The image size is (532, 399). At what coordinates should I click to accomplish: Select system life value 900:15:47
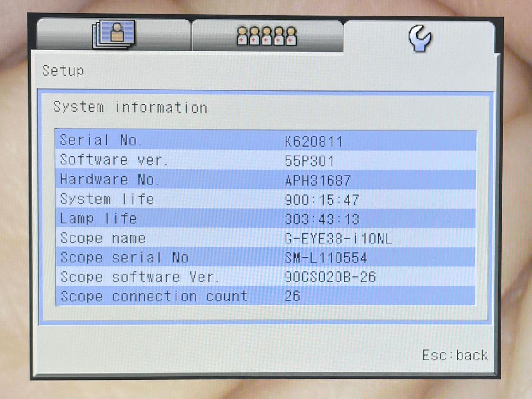pyautogui.click(x=322, y=200)
